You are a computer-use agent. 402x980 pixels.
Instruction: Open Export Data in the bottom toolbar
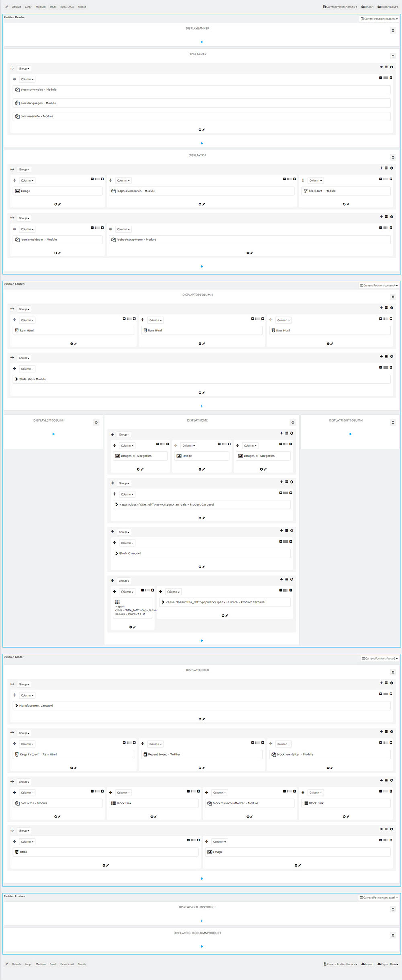pos(388,964)
